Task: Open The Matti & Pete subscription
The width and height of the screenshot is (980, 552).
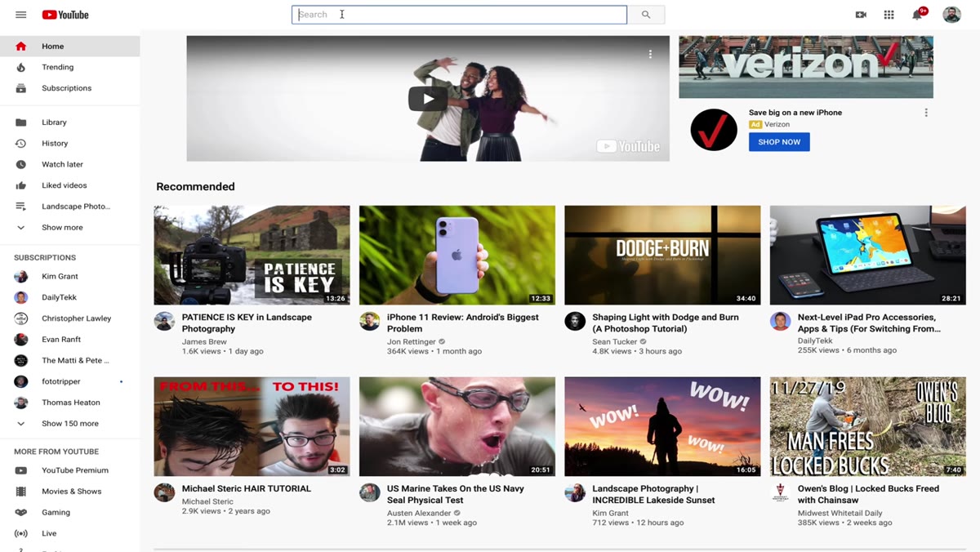Action: point(70,360)
